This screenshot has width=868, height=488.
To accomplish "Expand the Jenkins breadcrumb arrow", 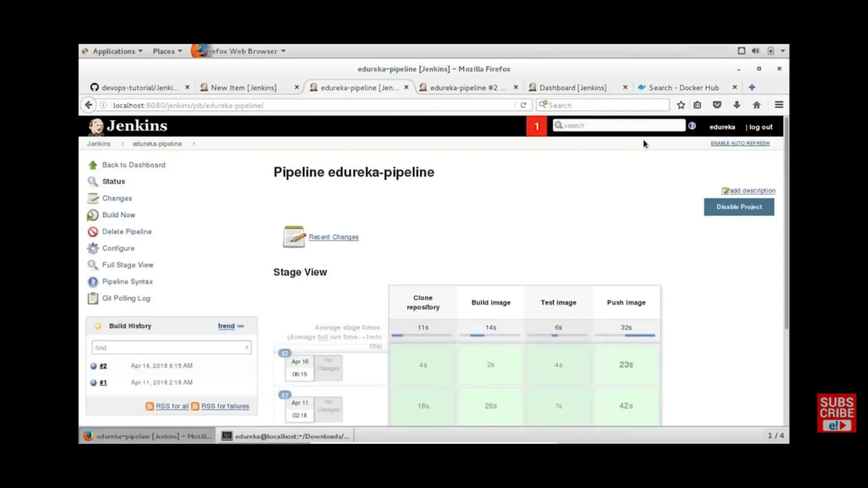I will click(122, 144).
